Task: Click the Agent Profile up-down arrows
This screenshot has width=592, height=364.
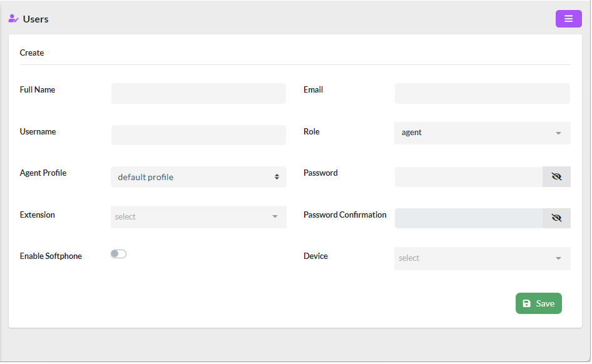Action: point(277,177)
